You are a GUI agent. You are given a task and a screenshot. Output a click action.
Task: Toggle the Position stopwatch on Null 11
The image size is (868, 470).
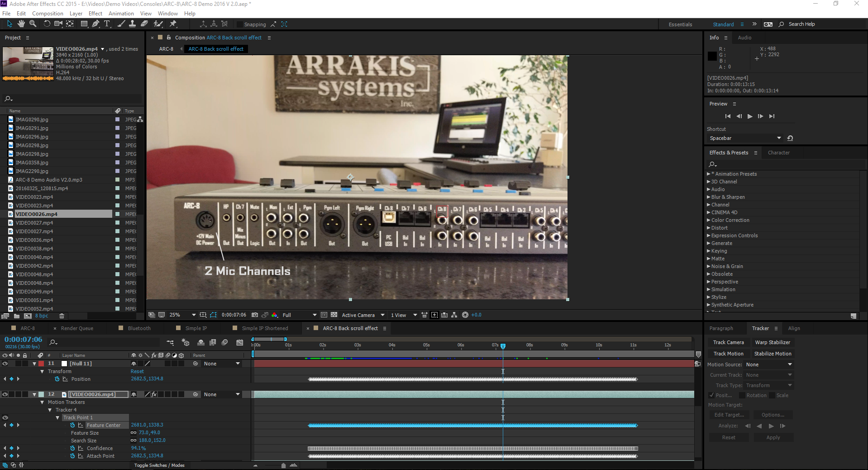coord(57,379)
